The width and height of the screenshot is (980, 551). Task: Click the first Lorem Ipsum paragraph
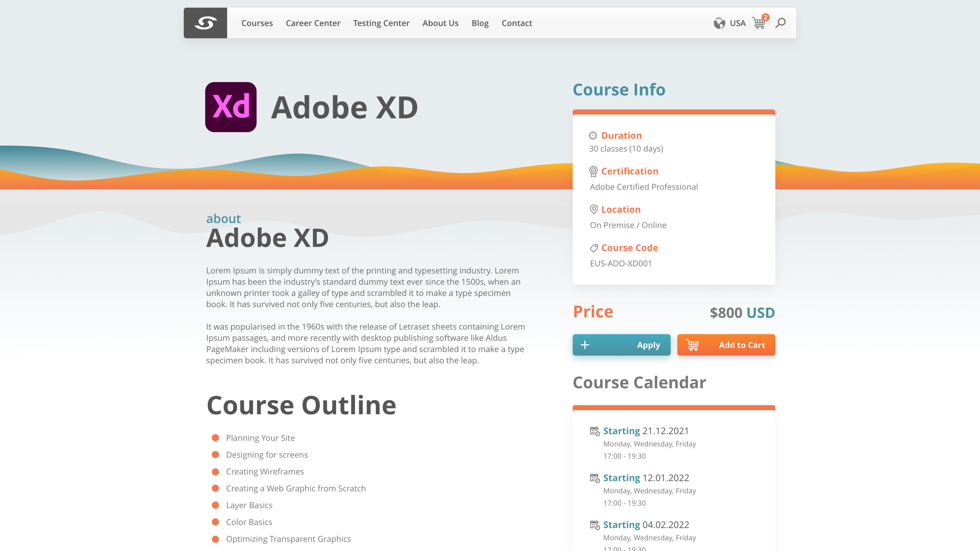(363, 287)
